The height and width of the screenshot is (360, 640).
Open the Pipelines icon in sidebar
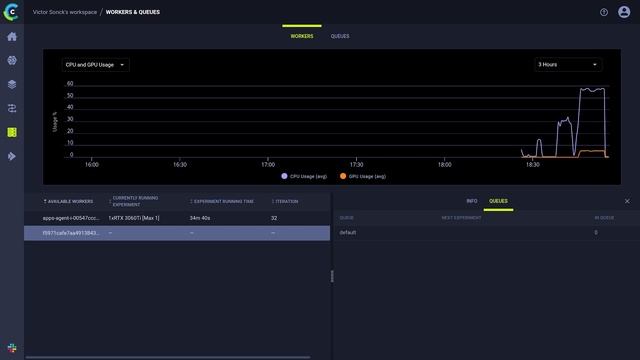click(12, 108)
